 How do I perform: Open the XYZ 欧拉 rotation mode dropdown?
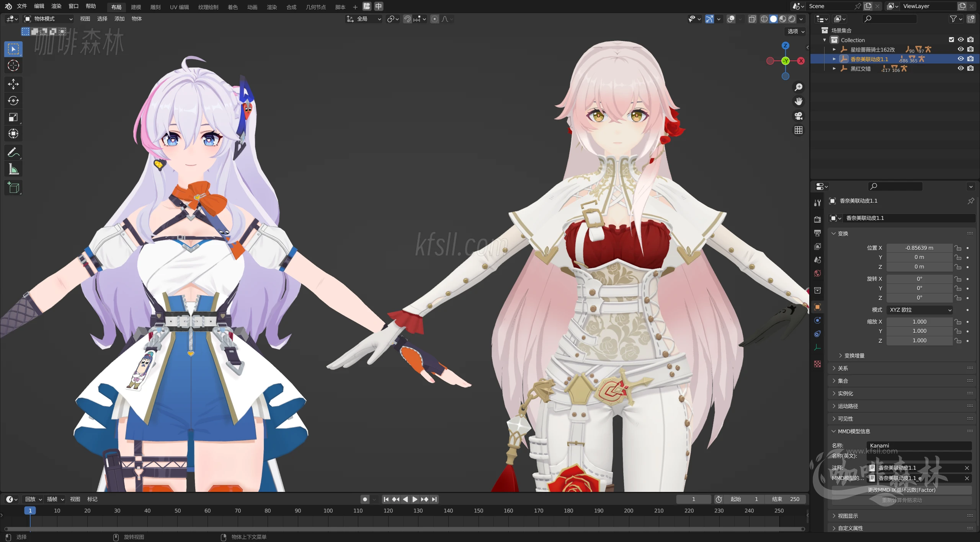coord(920,310)
